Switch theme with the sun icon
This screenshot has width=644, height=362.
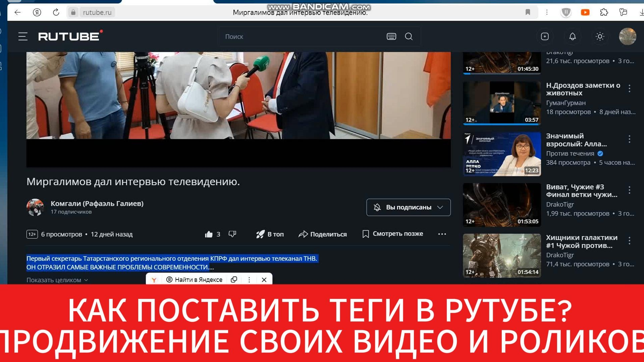pyautogui.click(x=600, y=36)
